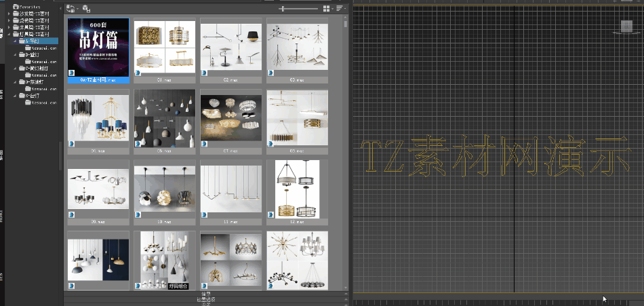
Task: Click the merge objects icon beside refresh
Action: [86, 8]
